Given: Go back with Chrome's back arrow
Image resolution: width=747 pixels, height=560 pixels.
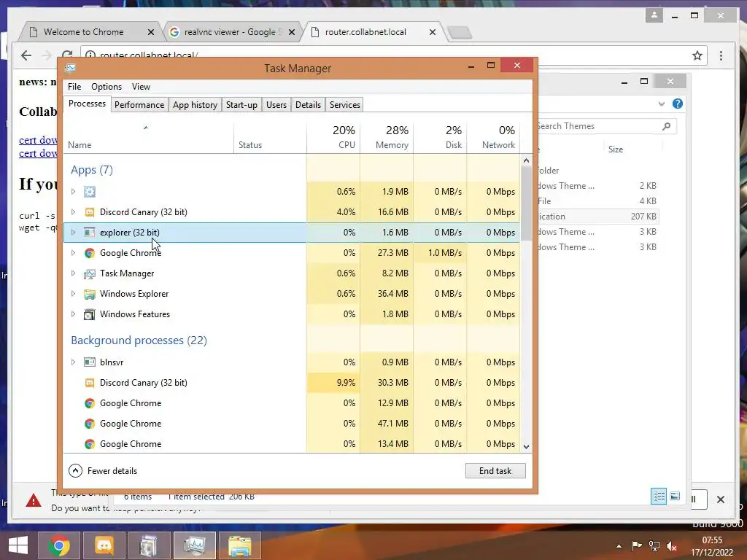Looking at the screenshot, I should tap(26, 55).
